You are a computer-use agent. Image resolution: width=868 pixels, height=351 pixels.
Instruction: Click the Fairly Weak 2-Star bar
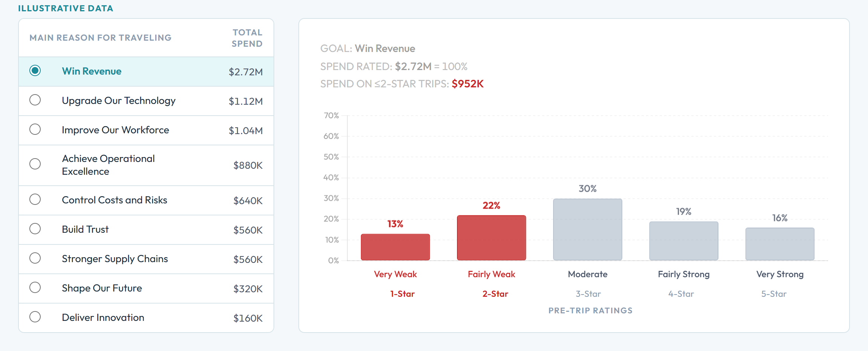click(x=491, y=237)
